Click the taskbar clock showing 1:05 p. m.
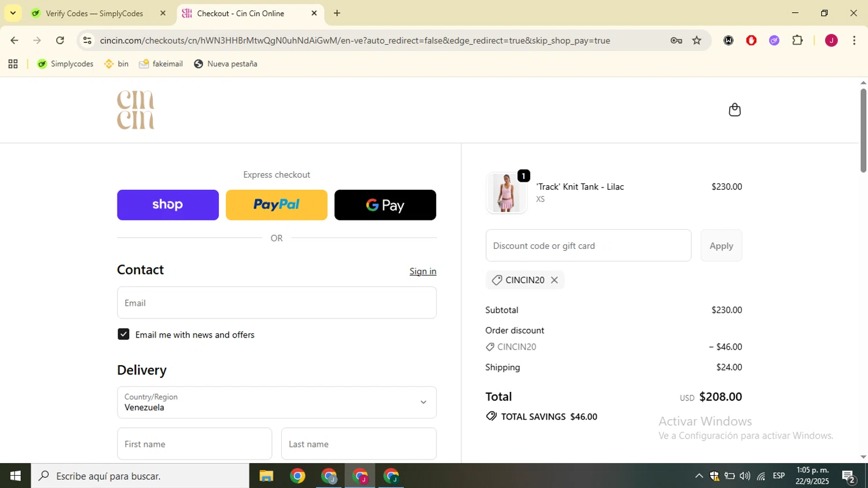Image resolution: width=868 pixels, height=488 pixels. pyautogui.click(x=812, y=476)
